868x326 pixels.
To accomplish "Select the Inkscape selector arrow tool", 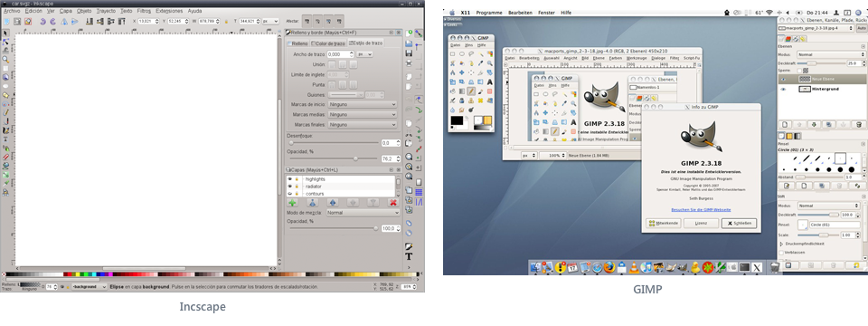I will tap(5, 33).
